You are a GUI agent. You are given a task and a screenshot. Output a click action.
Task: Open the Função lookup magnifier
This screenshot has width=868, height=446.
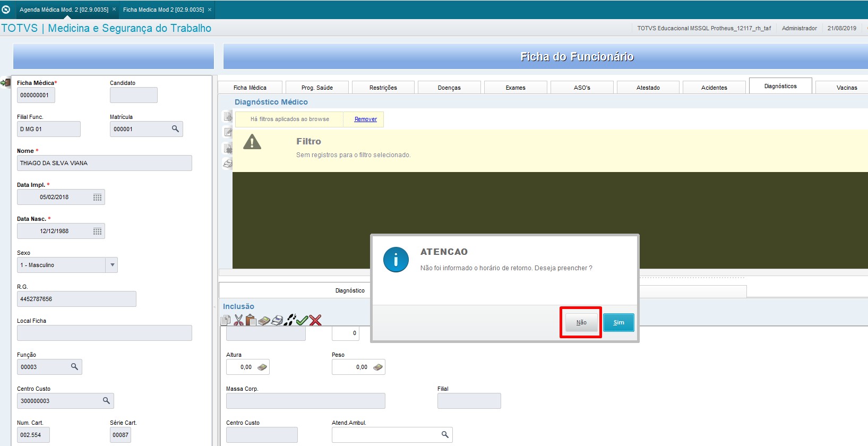pyautogui.click(x=74, y=367)
